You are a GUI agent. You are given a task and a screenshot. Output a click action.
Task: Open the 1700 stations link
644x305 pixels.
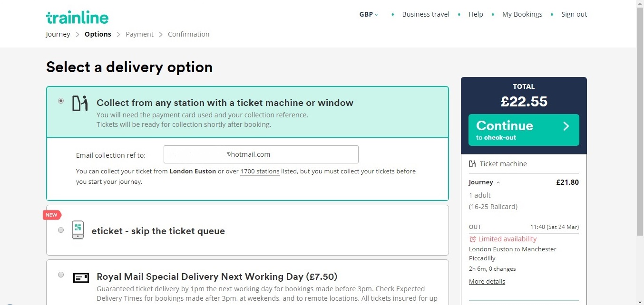point(260,172)
